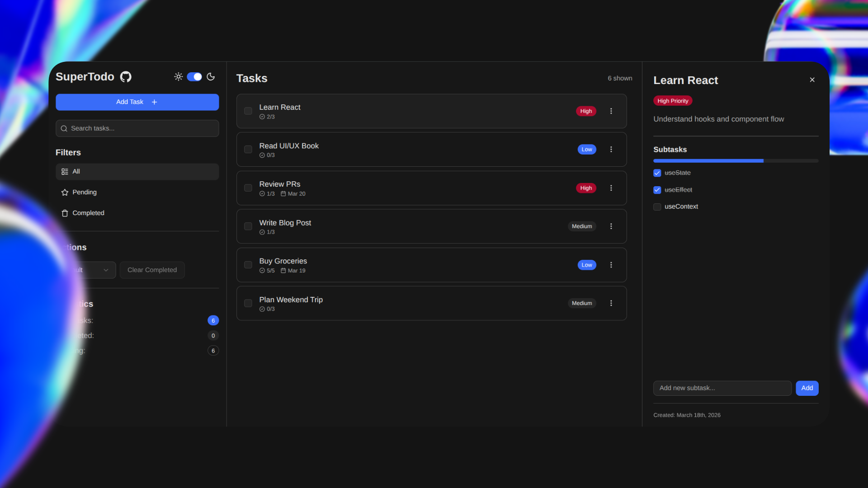Screen dimensions: 868x488
Task: Uncheck the useState subtask
Action: (x=657, y=173)
